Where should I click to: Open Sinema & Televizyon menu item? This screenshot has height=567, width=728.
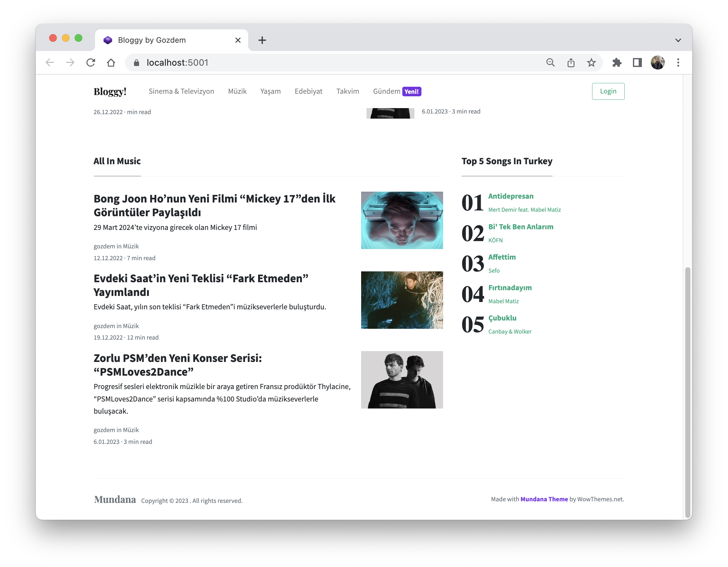tap(181, 91)
